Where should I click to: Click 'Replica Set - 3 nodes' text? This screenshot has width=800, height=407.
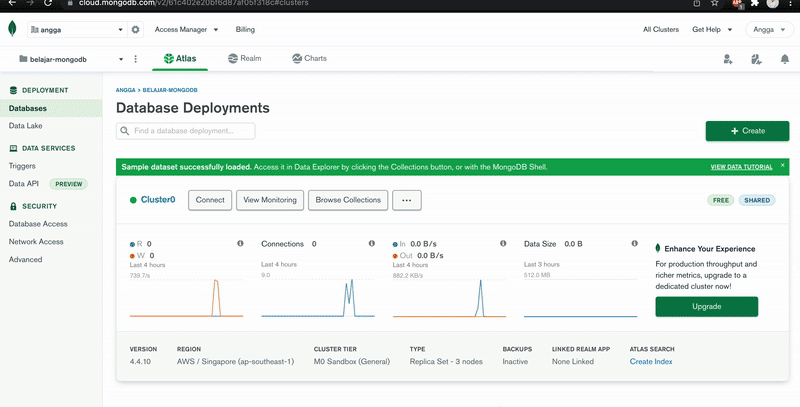pyautogui.click(x=446, y=362)
